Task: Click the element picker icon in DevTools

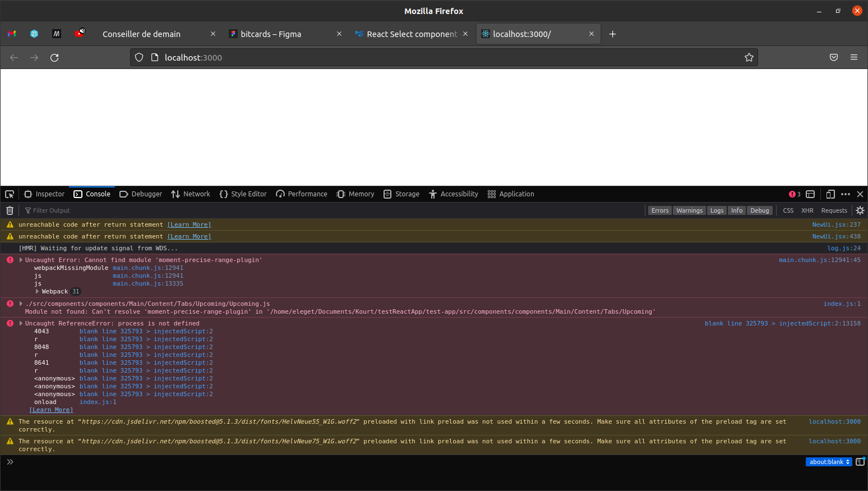Action: pyautogui.click(x=10, y=194)
